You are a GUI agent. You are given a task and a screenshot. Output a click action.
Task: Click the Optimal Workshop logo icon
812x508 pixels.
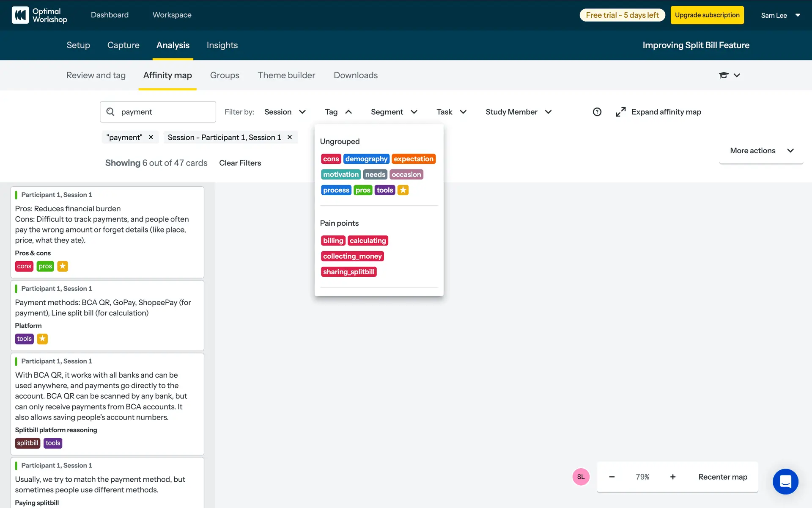point(20,15)
